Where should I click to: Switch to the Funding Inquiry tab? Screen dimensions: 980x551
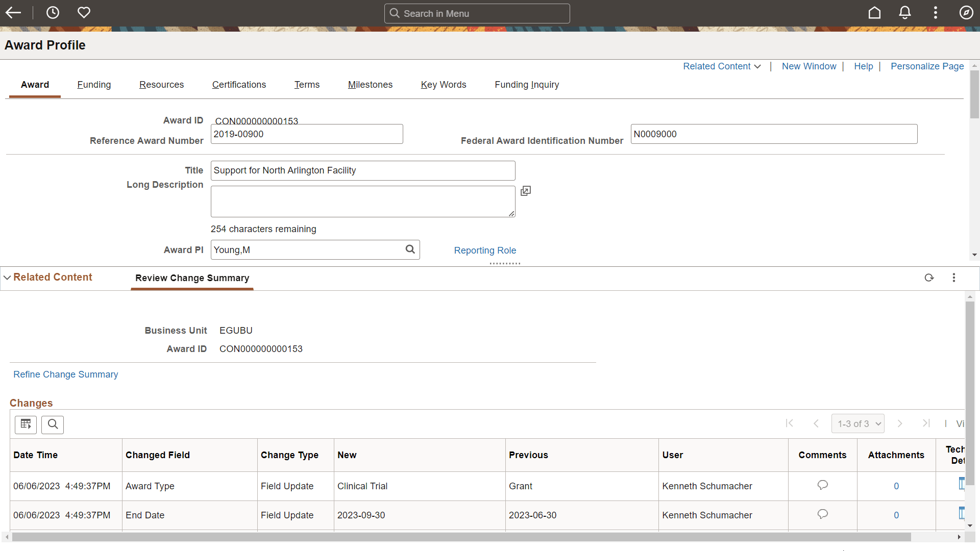[527, 85]
